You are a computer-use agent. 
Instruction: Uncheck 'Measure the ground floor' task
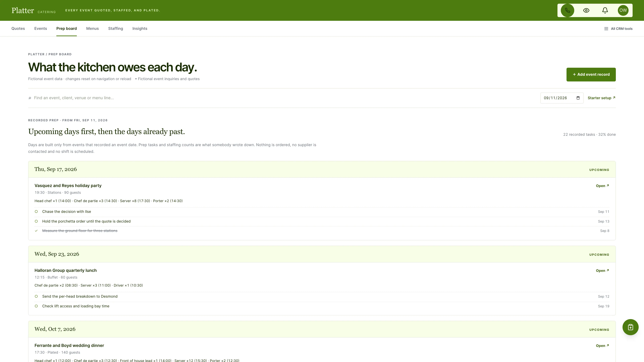click(x=36, y=231)
